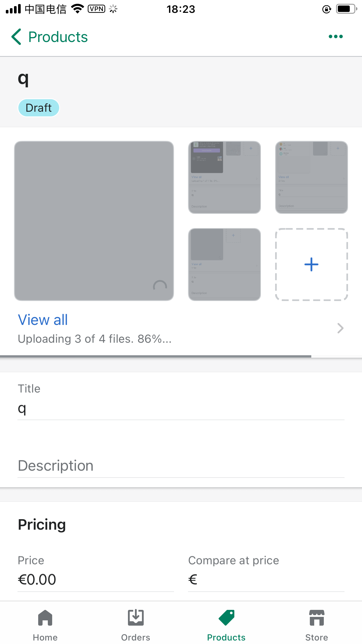The image size is (362, 644).
Task: Focus the Description field
Action: coord(181,466)
